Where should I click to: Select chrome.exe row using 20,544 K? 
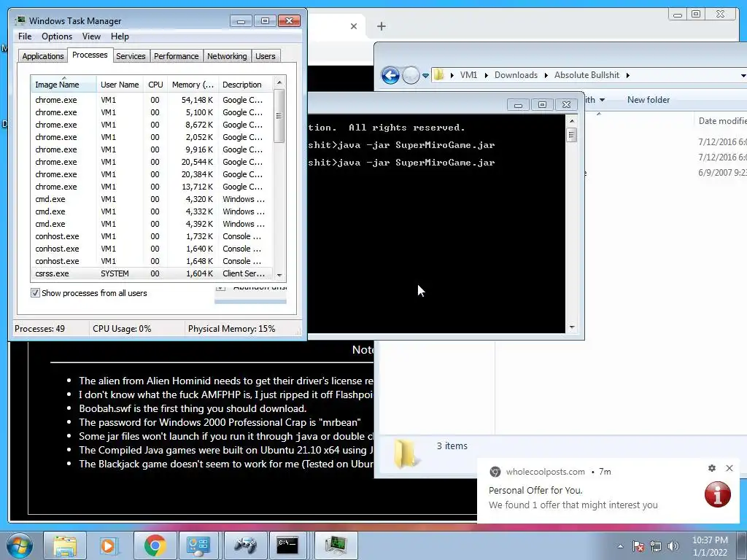(152, 162)
